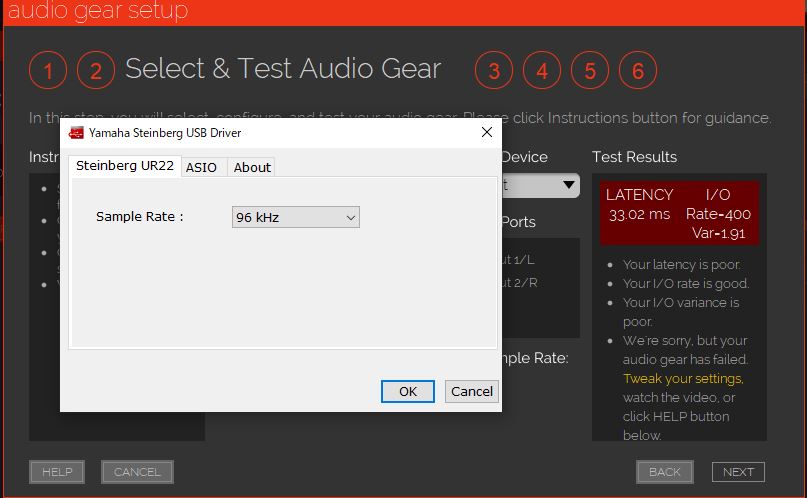Select step 5 circle icon
The image size is (807, 498).
pyautogui.click(x=590, y=71)
